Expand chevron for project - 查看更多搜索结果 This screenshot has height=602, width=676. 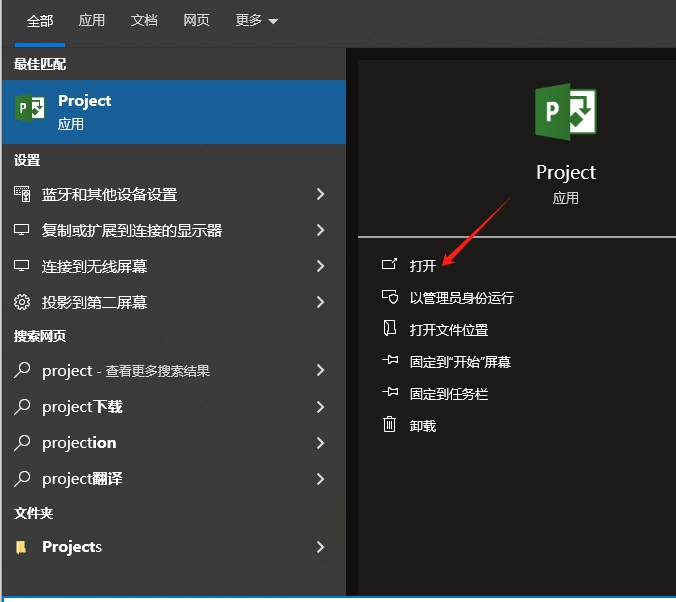320,370
